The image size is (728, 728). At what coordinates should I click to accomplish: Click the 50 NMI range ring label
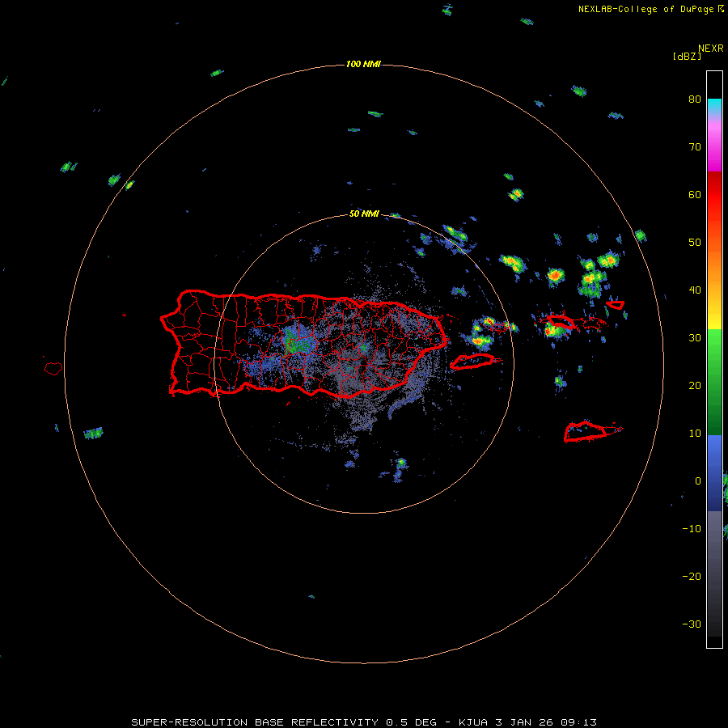(x=364, y=214)
